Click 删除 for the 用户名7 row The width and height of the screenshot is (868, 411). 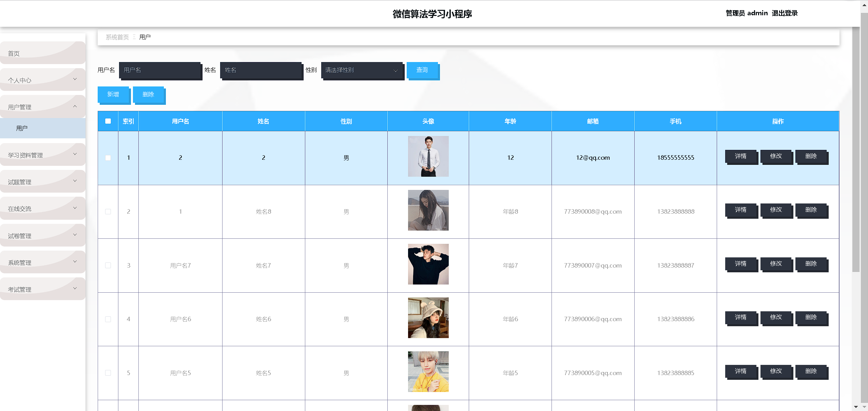811,264
